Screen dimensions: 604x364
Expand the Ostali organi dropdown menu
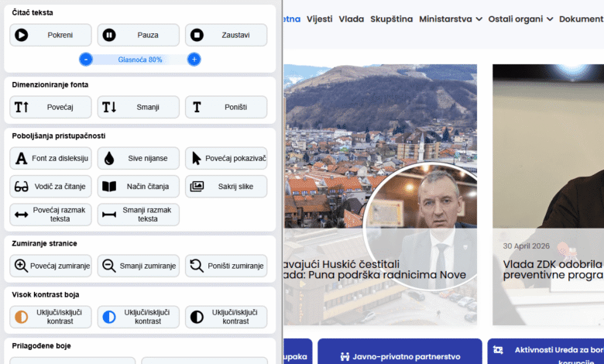coord(520,19)
